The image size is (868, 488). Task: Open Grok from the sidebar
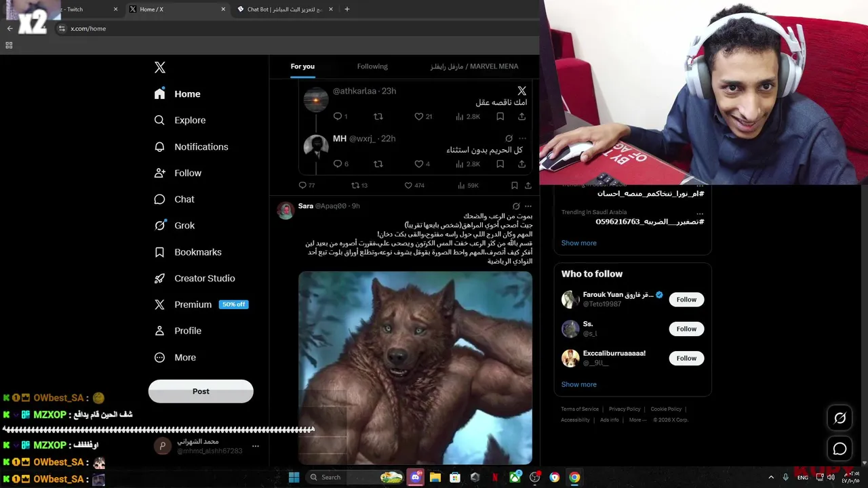[174, 226]
